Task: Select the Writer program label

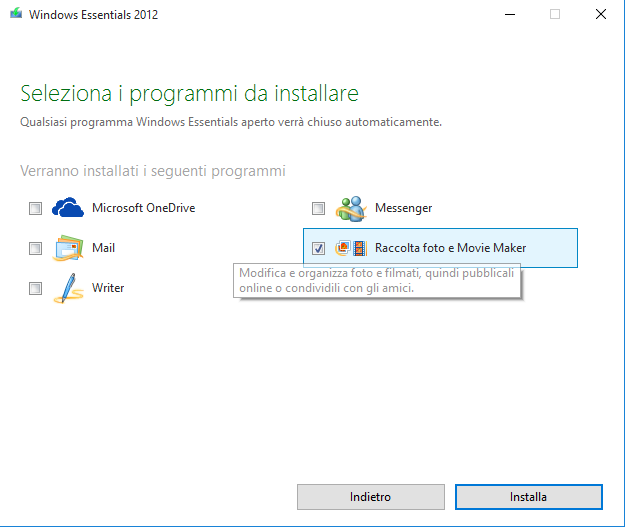Action: click(x=108, y=288)
